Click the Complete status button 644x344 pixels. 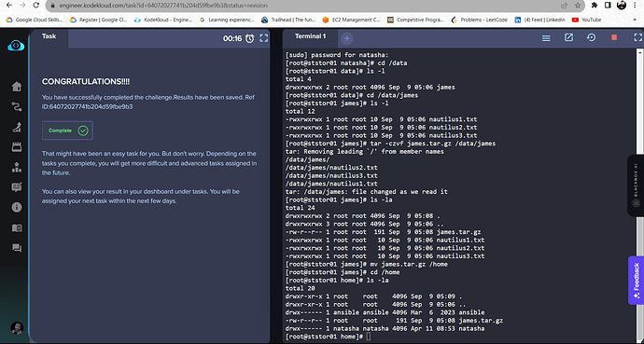pyautogui.click(x=68, y=131)
